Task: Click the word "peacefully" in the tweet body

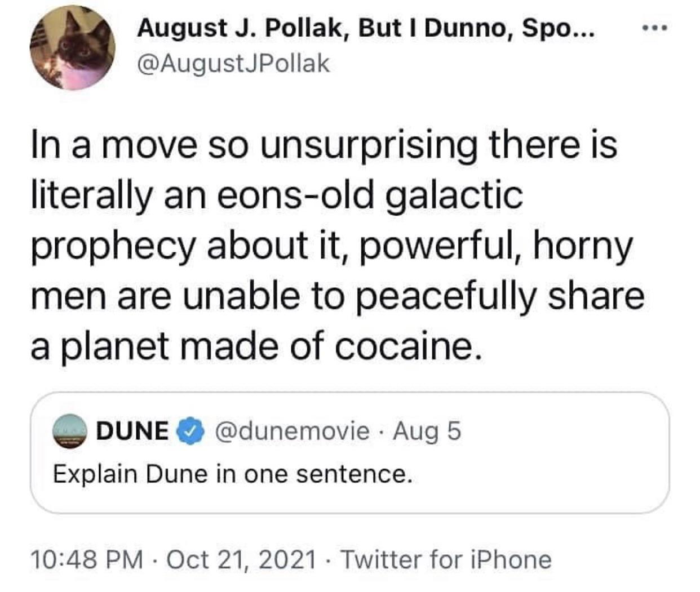Action: (x=445, y=297)
